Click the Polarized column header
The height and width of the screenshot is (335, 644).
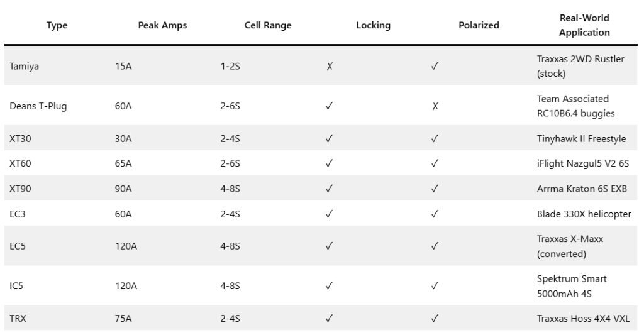point(479,26)
